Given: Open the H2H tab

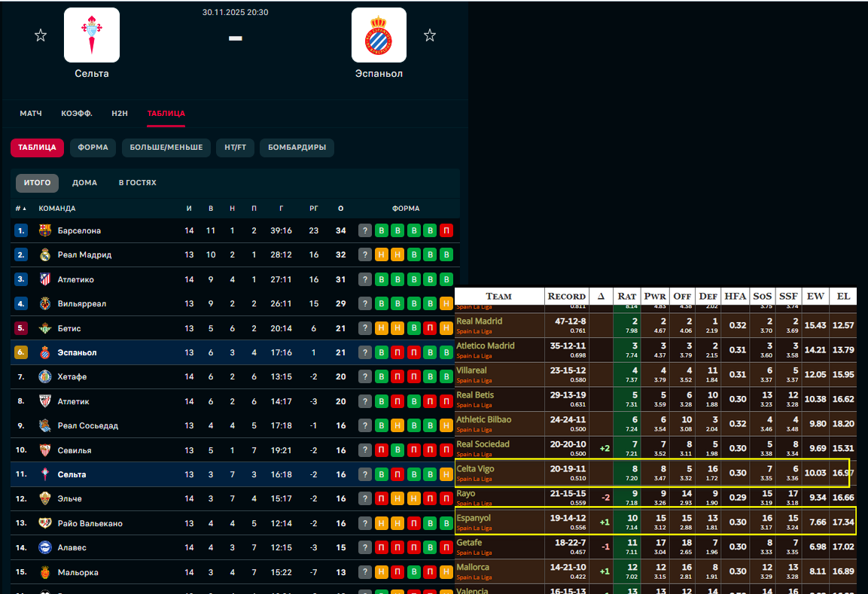Looking at the screenshot, I should click(120, 114).
